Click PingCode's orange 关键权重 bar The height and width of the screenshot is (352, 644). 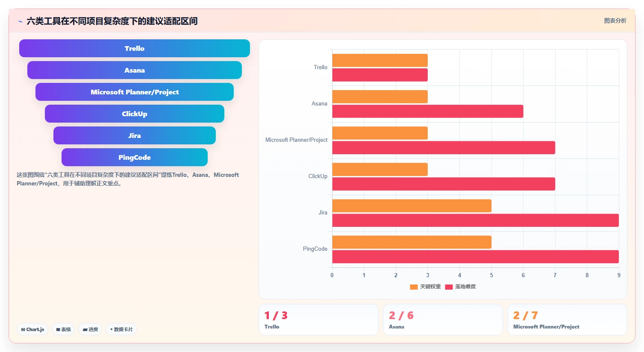pos(412,242)
